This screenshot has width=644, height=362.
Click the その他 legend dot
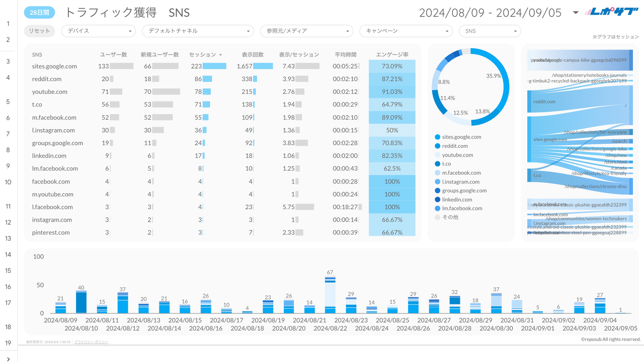pos(437,217)
